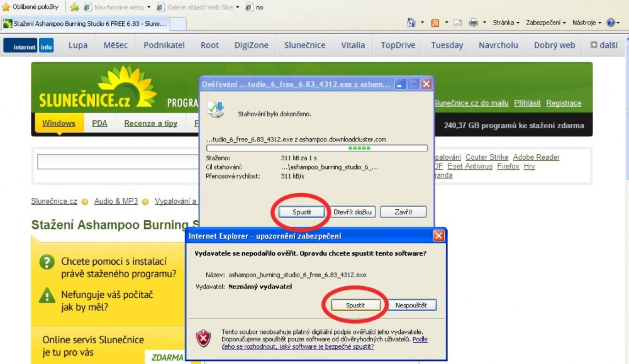Viewport: 629px width, 364px height.
Task: Select the Recenze a tipy tab
Action: (x=150, y=123)
